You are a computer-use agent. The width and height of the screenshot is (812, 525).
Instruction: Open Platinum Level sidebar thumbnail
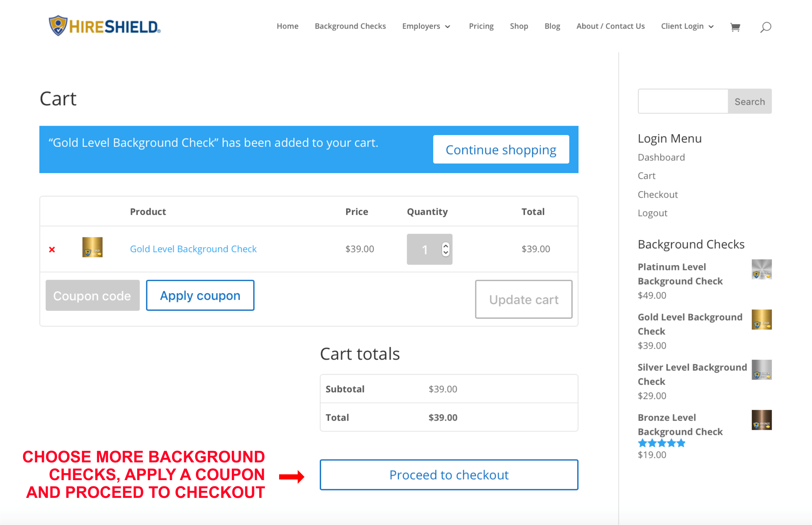click(762, 269)
